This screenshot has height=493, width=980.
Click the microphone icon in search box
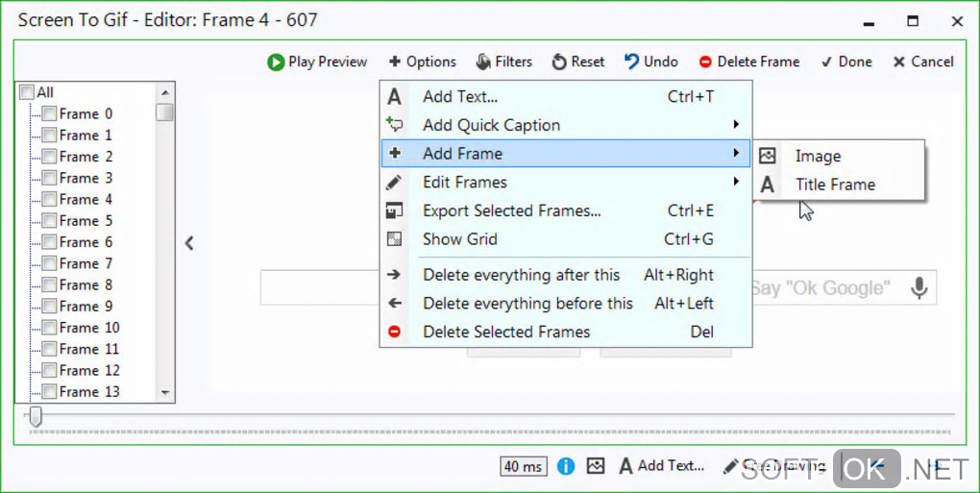pos(919,288)
